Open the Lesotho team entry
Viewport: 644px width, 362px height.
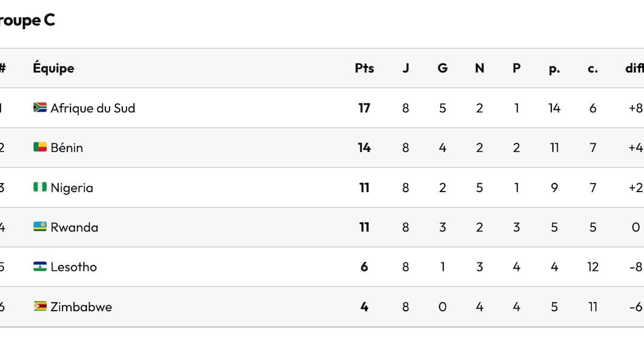[x=74, y=267]
